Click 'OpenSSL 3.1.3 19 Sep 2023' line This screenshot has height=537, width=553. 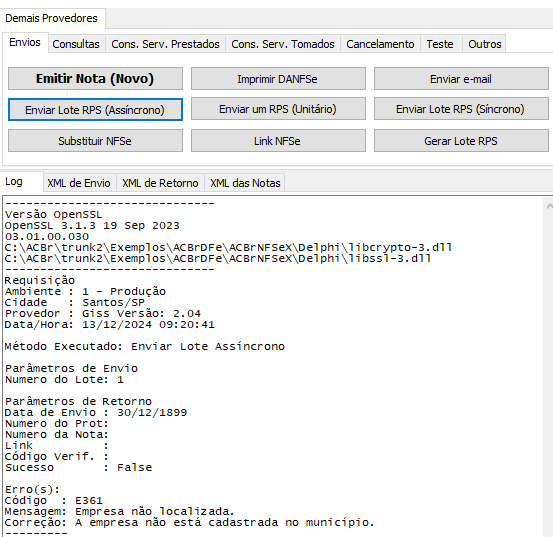[92, 226]
